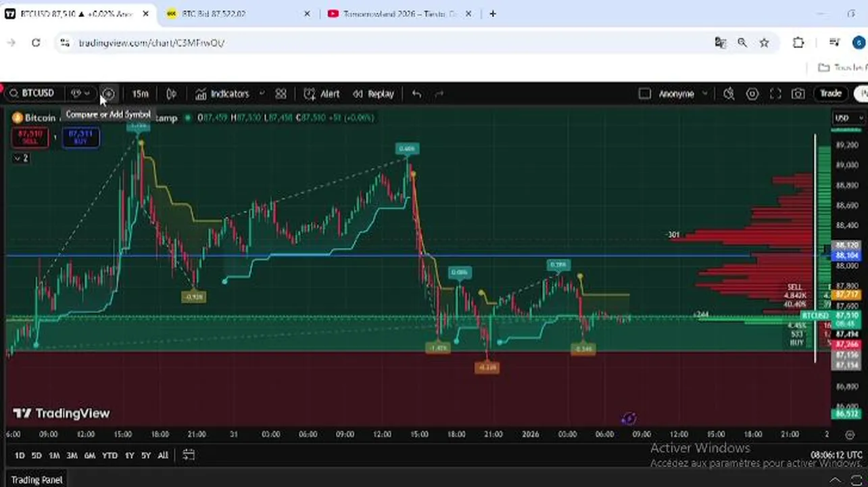868x487 pixels.
Task: Select the 1M date range
Action: tap(54, 455)
